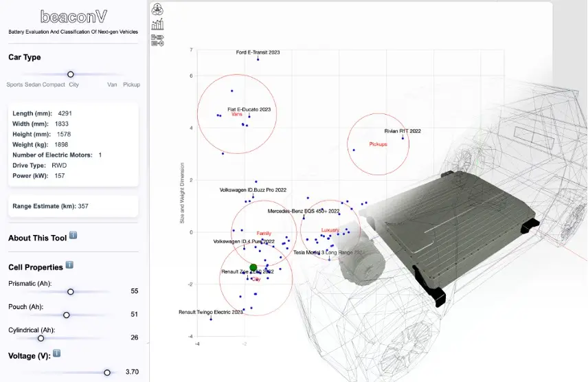Viewport: 588px width, 382px height.
Task: Click the Cell Properties heading
Action: point(36,267)
